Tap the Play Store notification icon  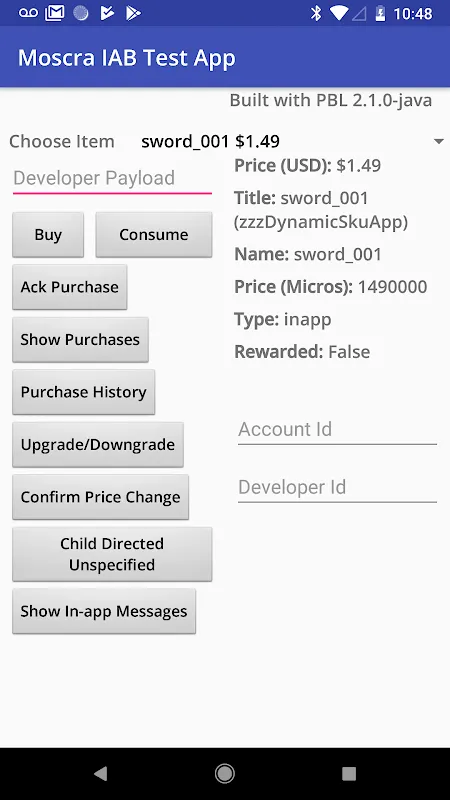coord(133,13)
